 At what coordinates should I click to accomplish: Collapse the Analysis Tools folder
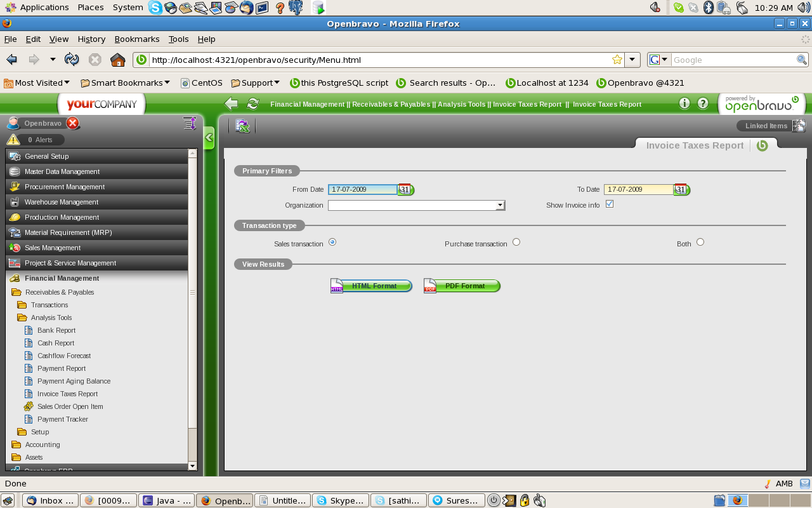coord(22,317)
